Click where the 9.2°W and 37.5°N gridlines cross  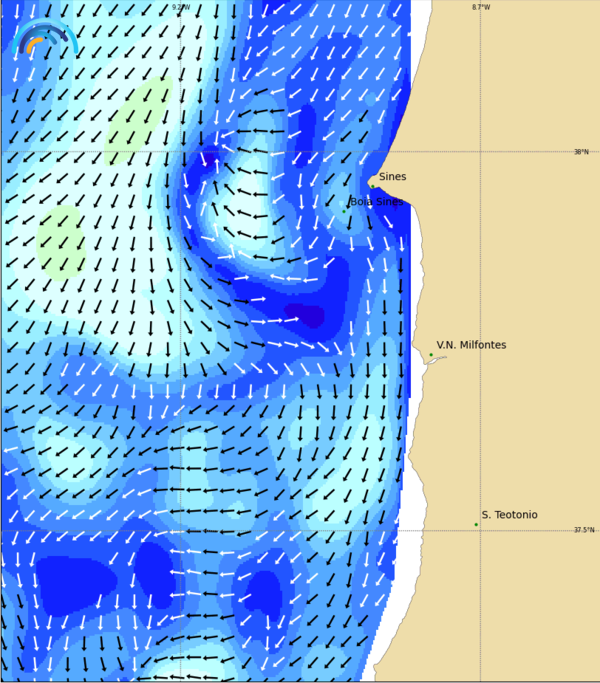[180, 530]
